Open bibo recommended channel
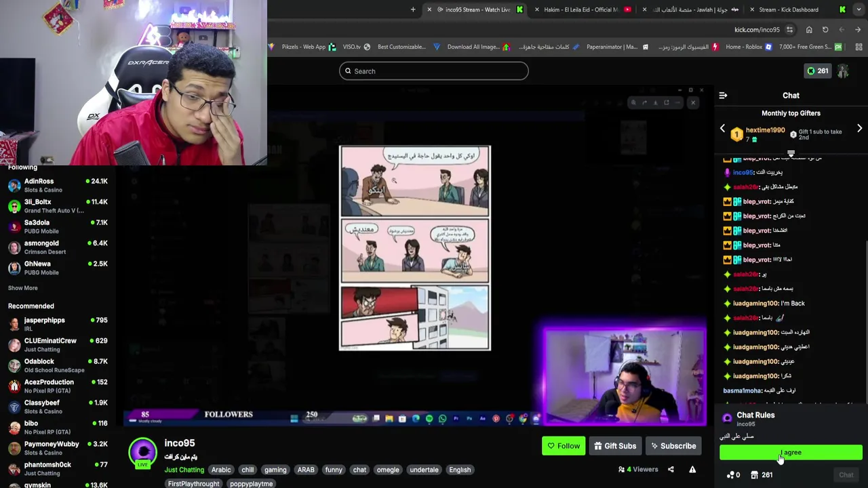The image size is (868, 488). [58, 427]
